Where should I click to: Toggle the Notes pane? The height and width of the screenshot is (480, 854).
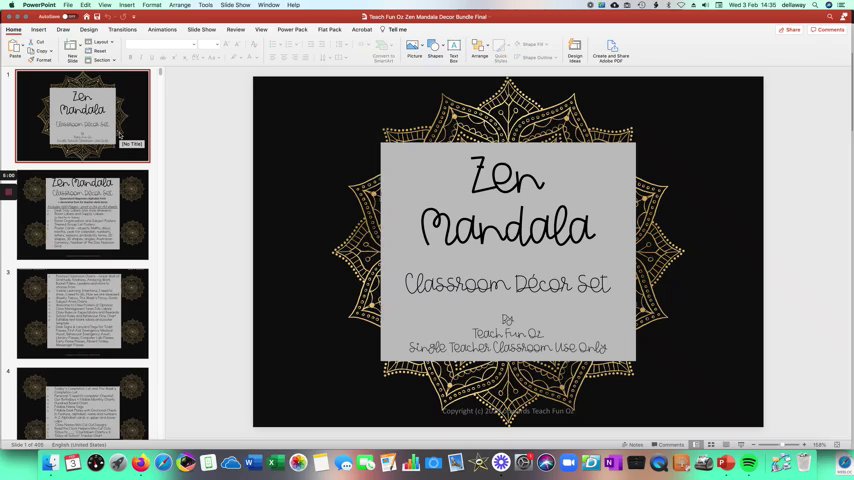pos(632,445)
